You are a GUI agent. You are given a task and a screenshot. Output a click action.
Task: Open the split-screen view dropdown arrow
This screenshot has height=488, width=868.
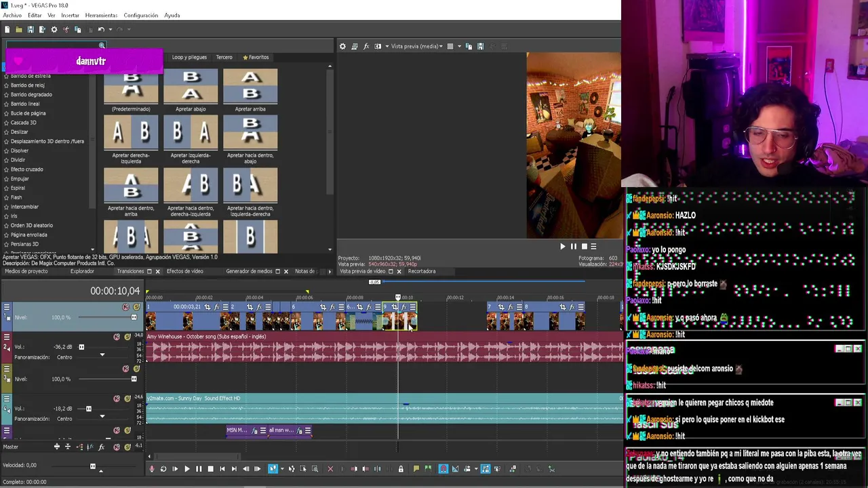[x=387, y=46]
